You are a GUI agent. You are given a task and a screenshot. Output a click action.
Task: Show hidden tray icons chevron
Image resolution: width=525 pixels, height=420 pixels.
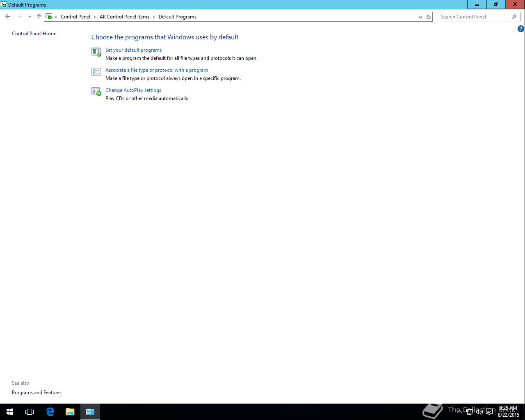click(x=459, y=411)
